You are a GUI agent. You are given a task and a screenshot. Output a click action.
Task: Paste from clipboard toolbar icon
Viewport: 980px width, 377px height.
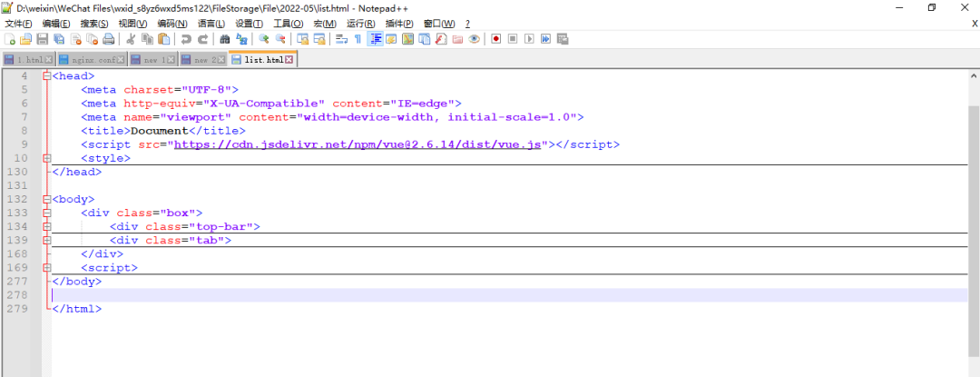(163, 39)
